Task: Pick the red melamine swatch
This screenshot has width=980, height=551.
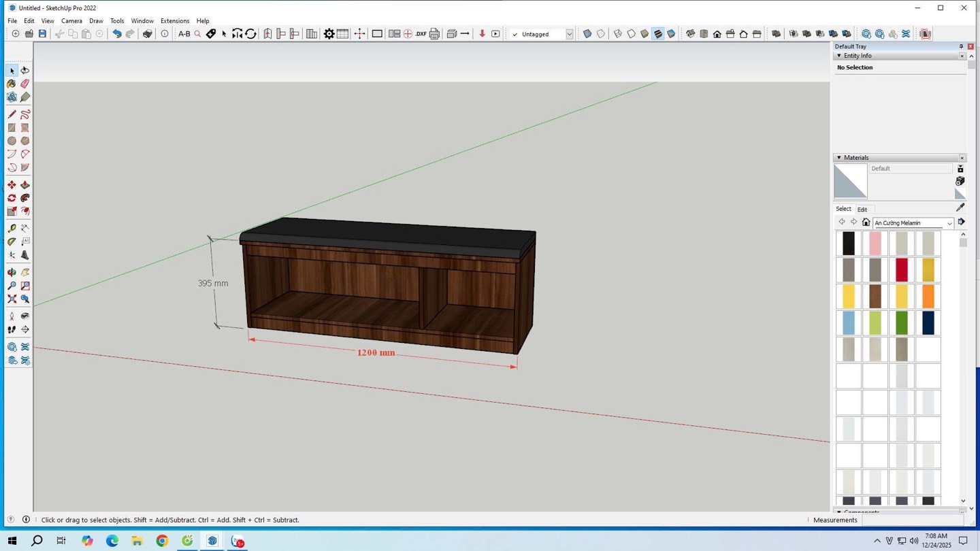Action: tap(902, 270)
